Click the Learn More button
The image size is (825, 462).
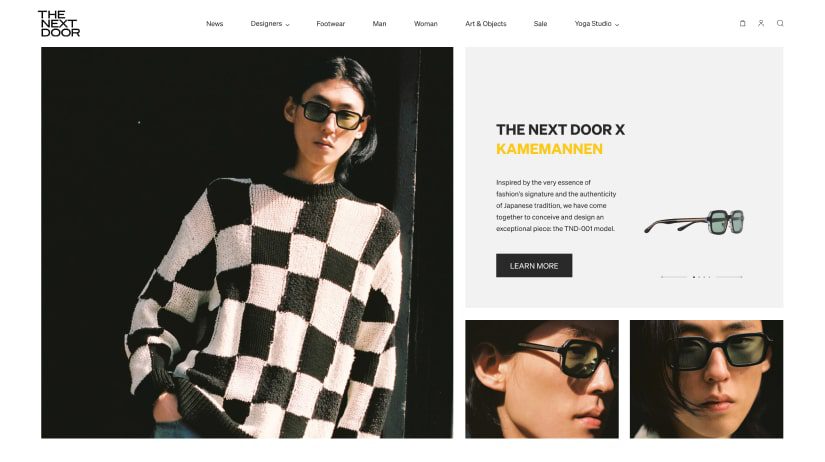(x=534, y=266)
